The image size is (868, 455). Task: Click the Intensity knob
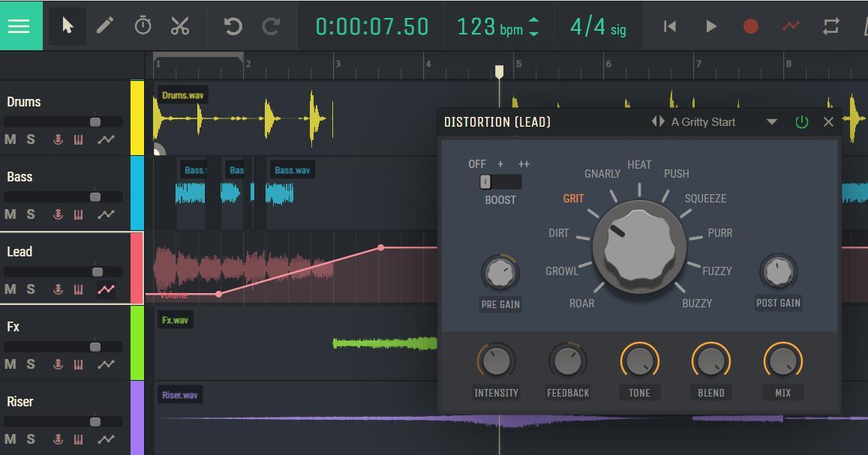tap(496, 361)
